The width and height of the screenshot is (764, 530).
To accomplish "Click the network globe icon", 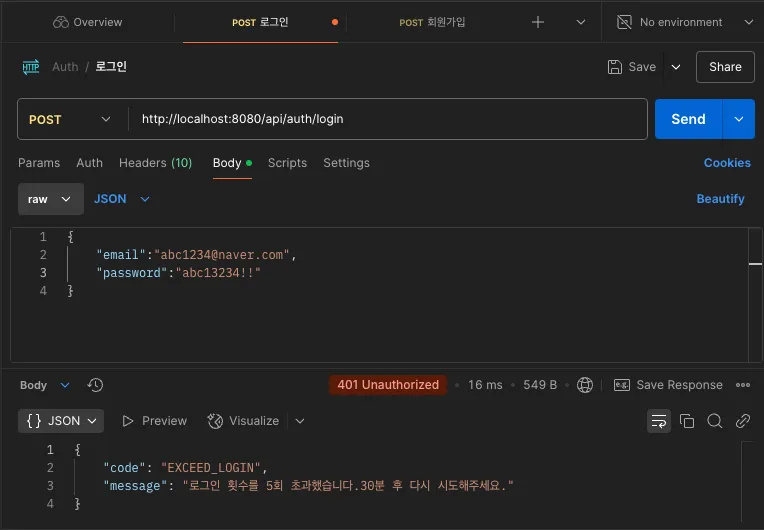I will pos(585,385).
